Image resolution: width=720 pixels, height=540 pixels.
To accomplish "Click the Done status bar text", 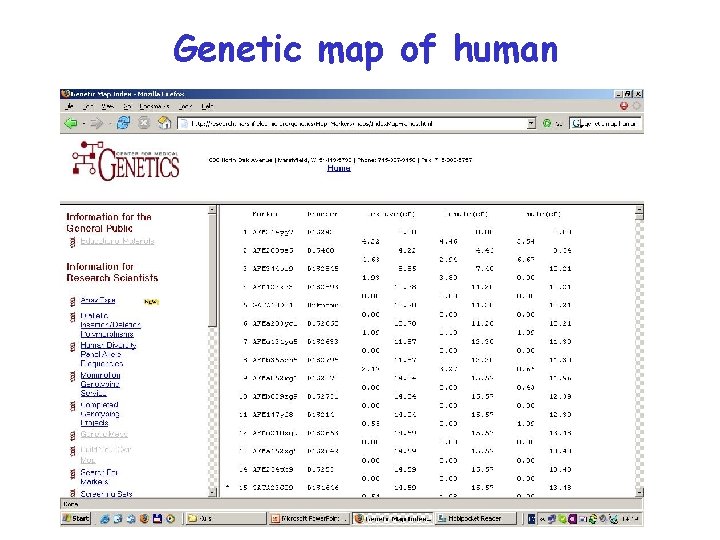I will [x=71, y=504].
